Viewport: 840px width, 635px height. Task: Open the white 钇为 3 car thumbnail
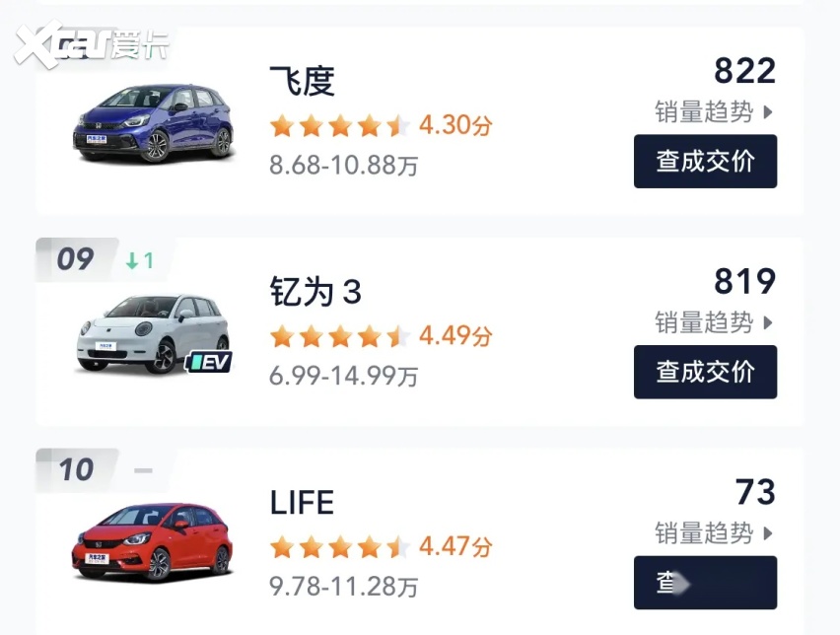pos(153,333)
